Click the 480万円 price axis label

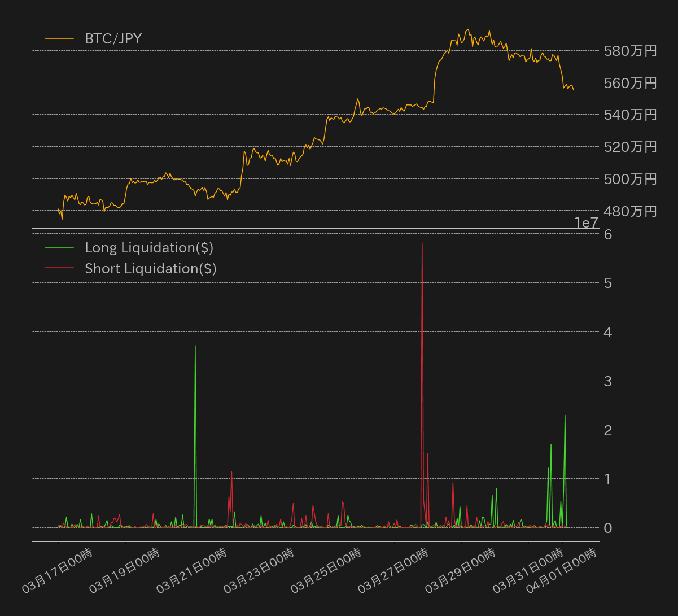630,212
